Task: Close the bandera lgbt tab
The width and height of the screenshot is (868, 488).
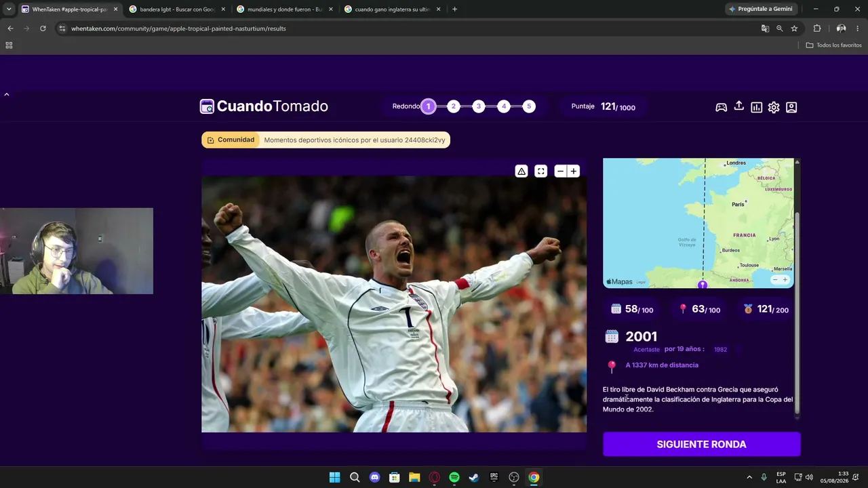Action: coord(223,9)
